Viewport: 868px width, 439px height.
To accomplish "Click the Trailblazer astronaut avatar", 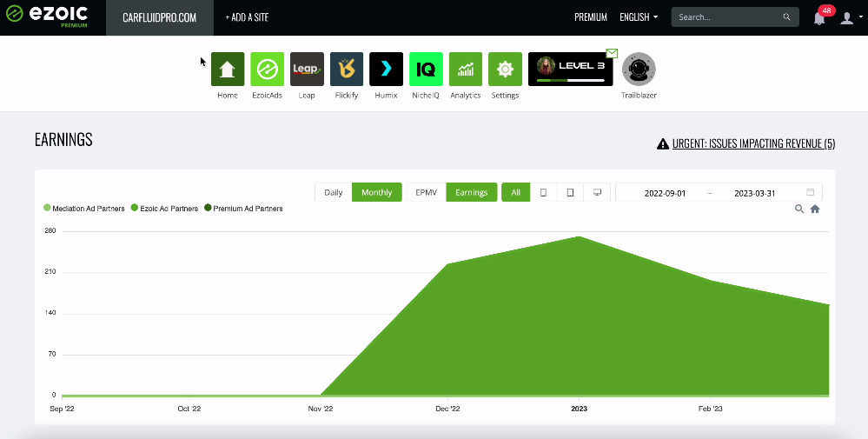I will pos(639,70).
